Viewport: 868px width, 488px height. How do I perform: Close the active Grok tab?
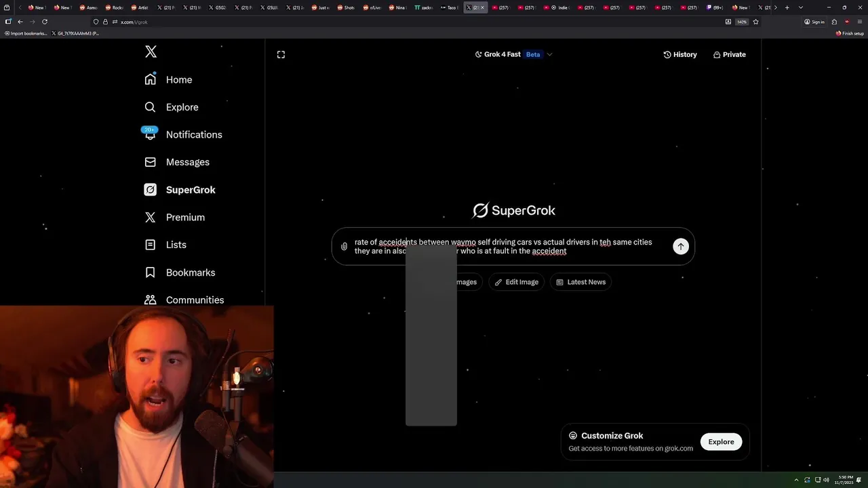482,7
